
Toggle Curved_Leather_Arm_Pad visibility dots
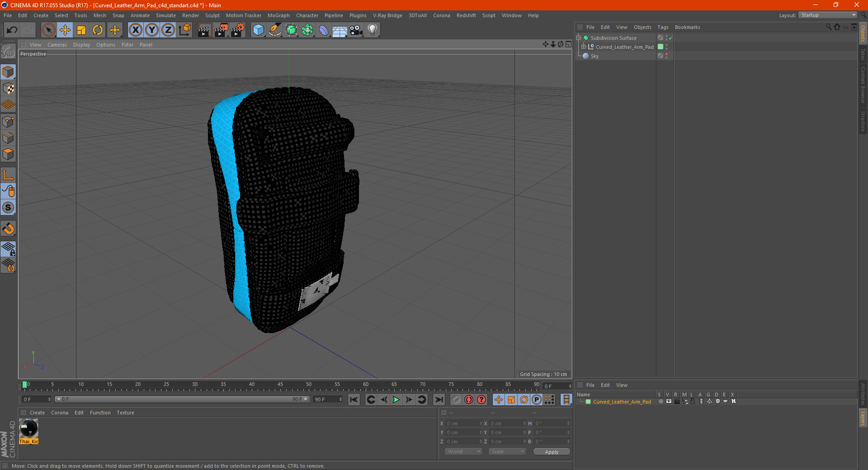click(x=667, y=47)
